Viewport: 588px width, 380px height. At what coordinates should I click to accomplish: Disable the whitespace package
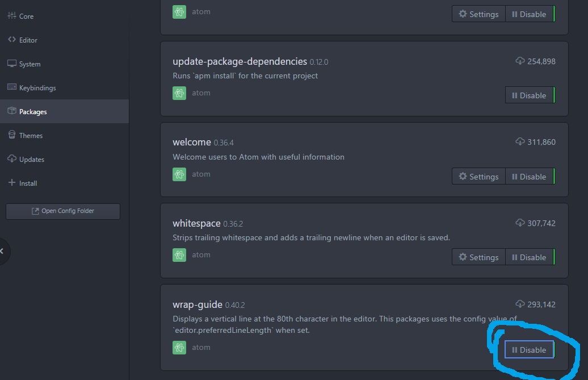click(x=529, y=257)
